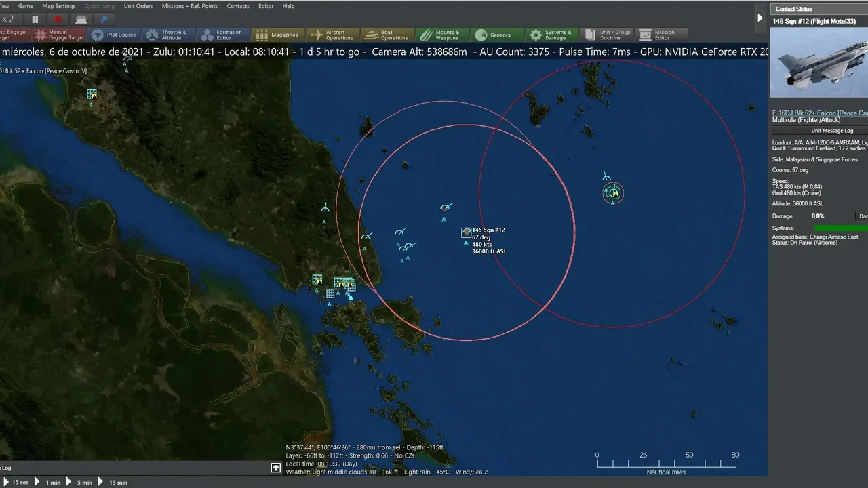
Task: Open the Missions + Ref. Points menu
Action: coord(190,6)
